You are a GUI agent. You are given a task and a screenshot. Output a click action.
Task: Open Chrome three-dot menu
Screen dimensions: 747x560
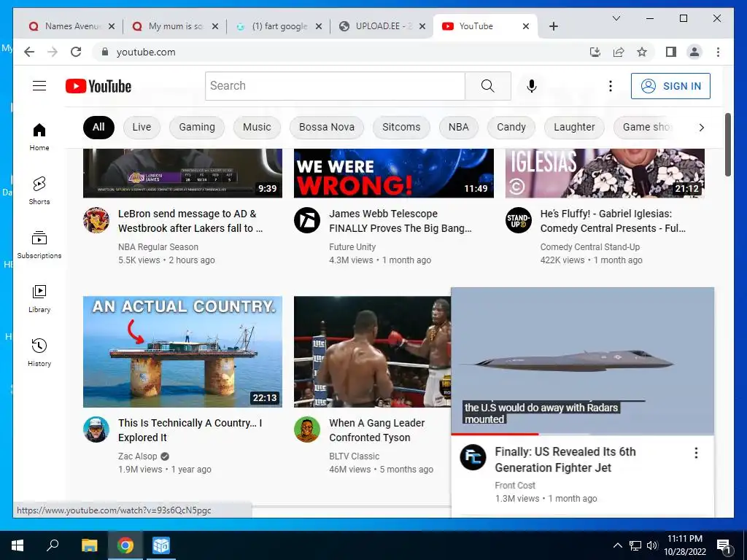718,52
